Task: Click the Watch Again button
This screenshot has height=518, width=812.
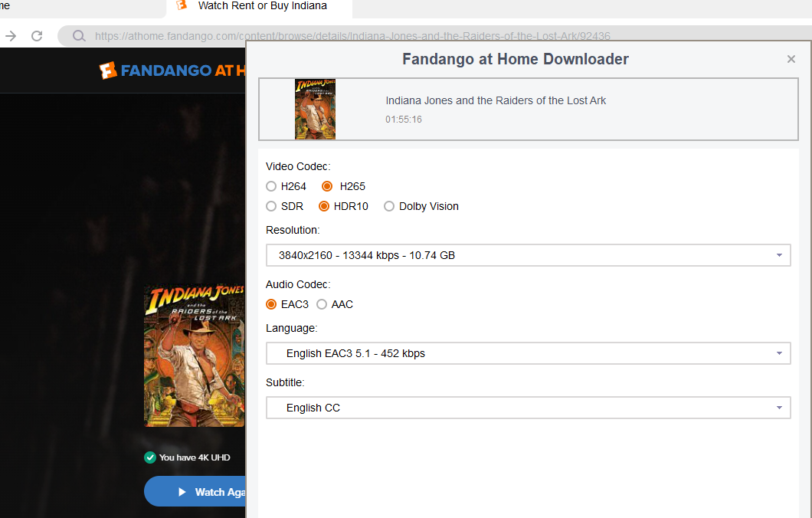Action: click(x=195, y=492)
